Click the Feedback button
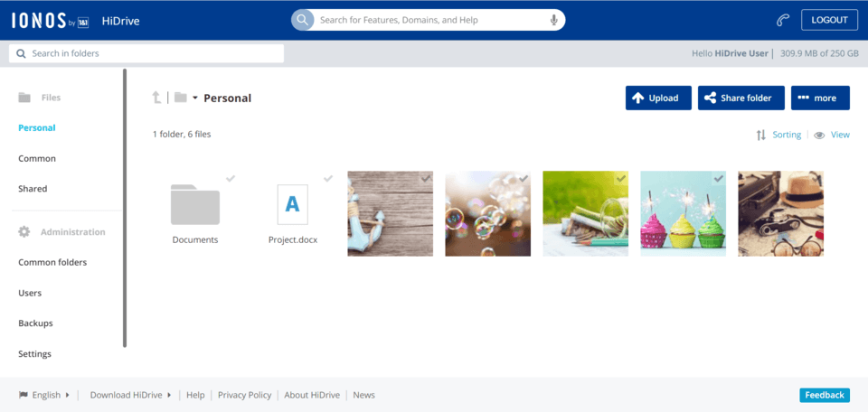 point(825,395)
